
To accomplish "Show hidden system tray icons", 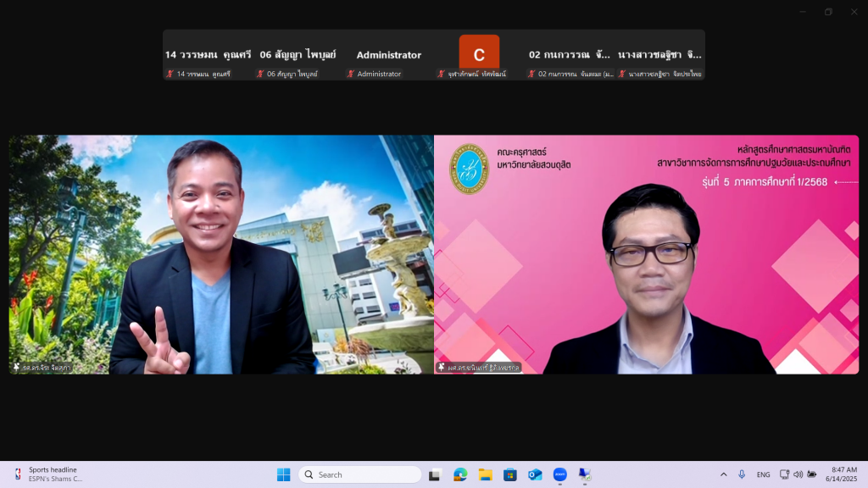I will (723, 474).
